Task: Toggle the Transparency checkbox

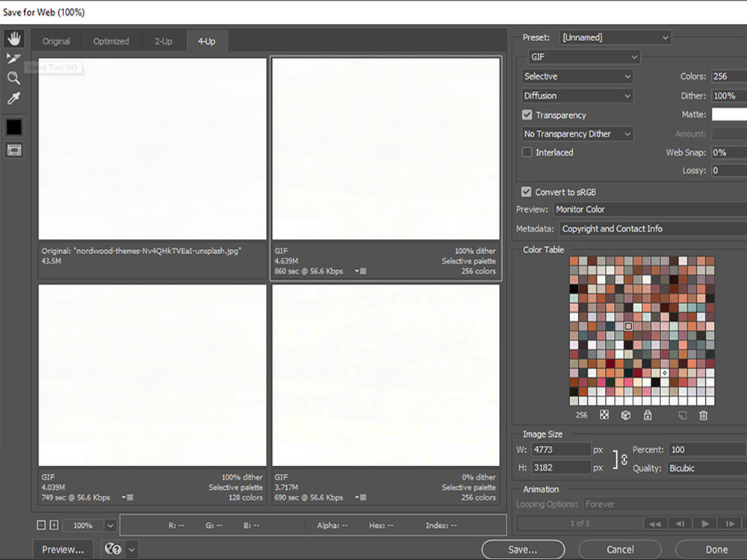Action: [527, 115]
